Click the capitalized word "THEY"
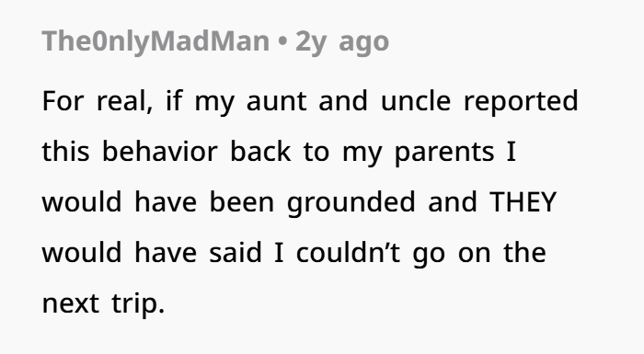This screenshot has height=354, width=644. [523, 201]
